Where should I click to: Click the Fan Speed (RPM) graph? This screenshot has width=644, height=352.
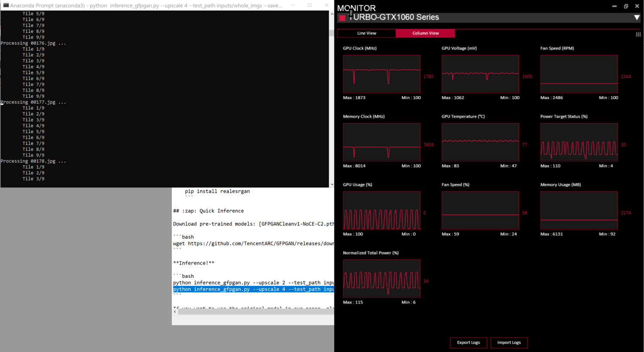point(579,74)
